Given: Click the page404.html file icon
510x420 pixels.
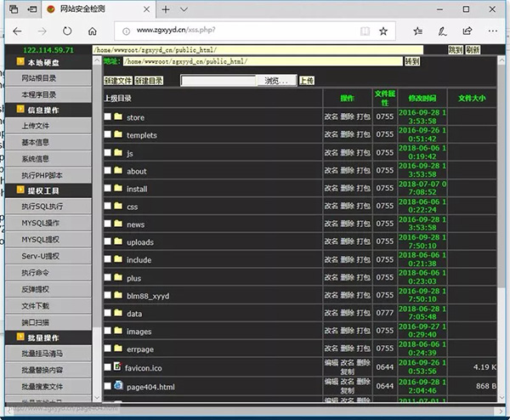Looking at the screenshot, I should pyautogui.click(x=118, y=385).
